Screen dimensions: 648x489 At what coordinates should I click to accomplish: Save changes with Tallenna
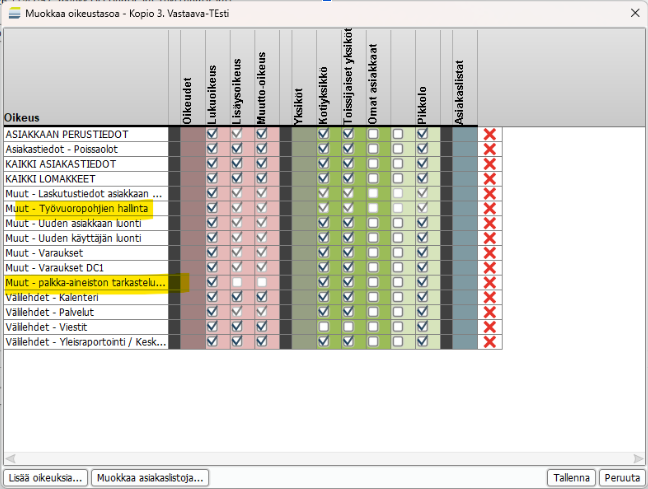coord(572,478)
